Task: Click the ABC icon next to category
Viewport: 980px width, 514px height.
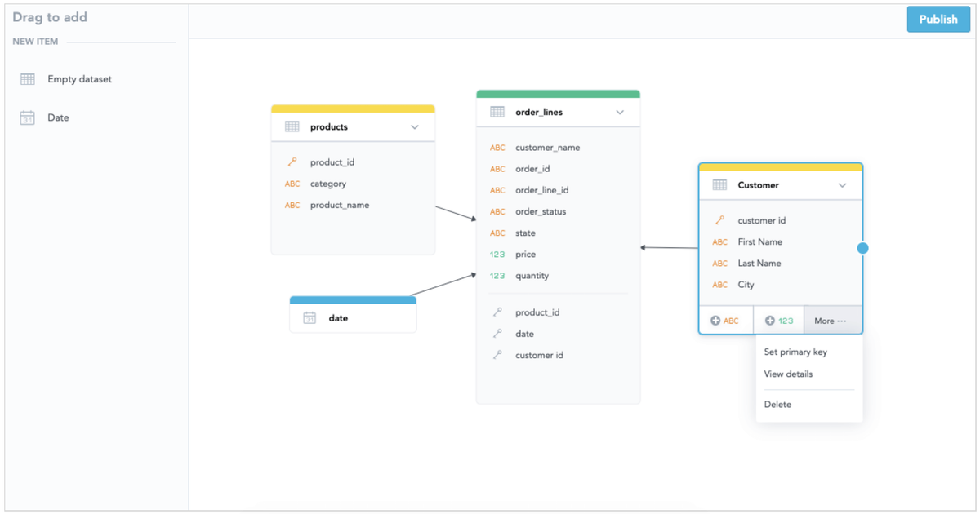Action: (293, 184)
